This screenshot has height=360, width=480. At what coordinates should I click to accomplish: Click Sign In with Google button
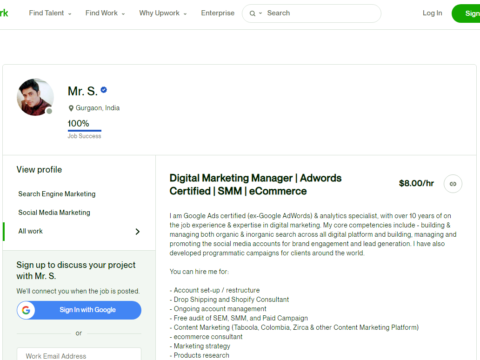(x=79, y=310)
